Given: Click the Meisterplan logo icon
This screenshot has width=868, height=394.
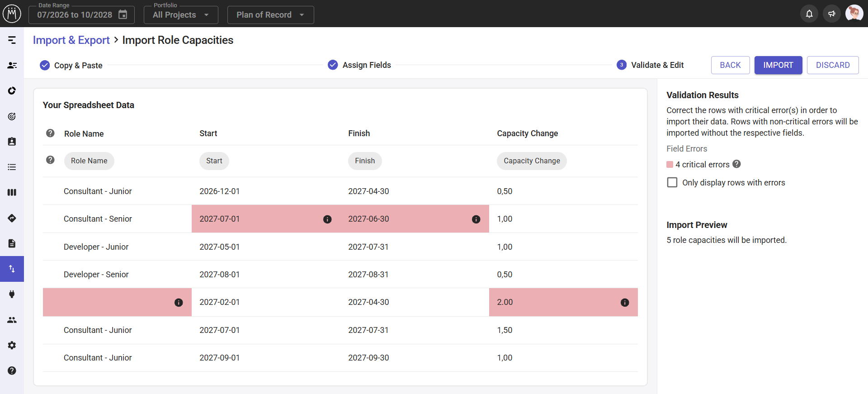Looking at the screenshot, I should point(12,14).
